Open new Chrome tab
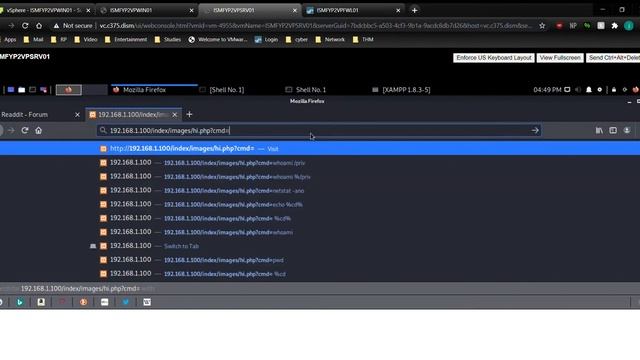 click(x=414, y=10)
